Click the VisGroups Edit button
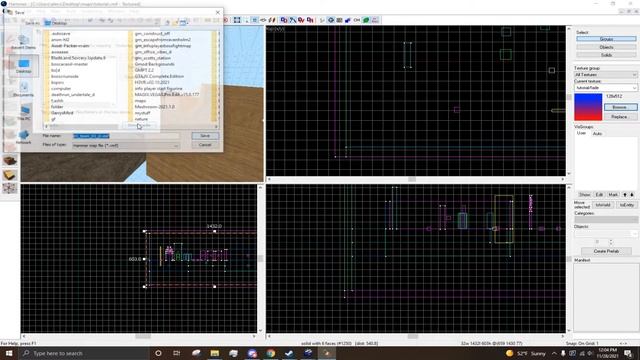 599,195
